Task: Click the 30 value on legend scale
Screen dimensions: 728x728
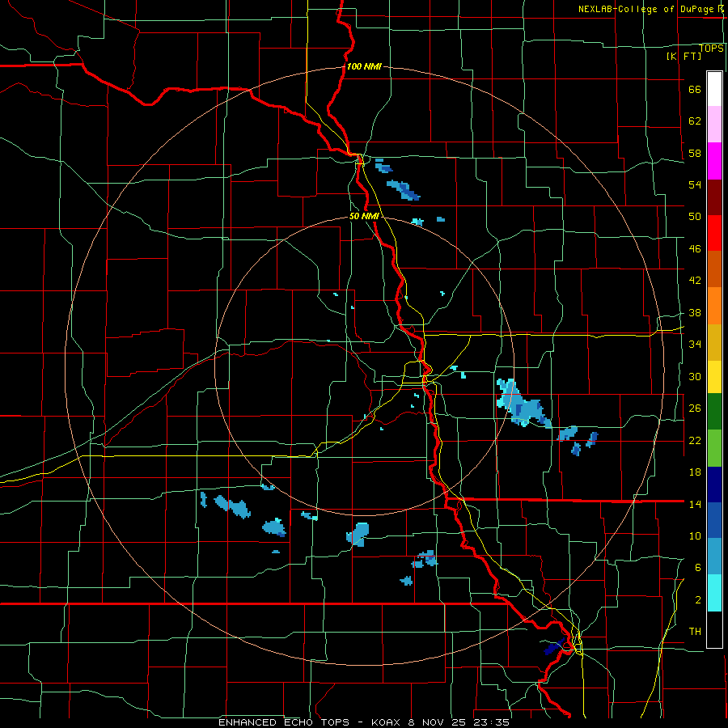Action: coord(695,376)
